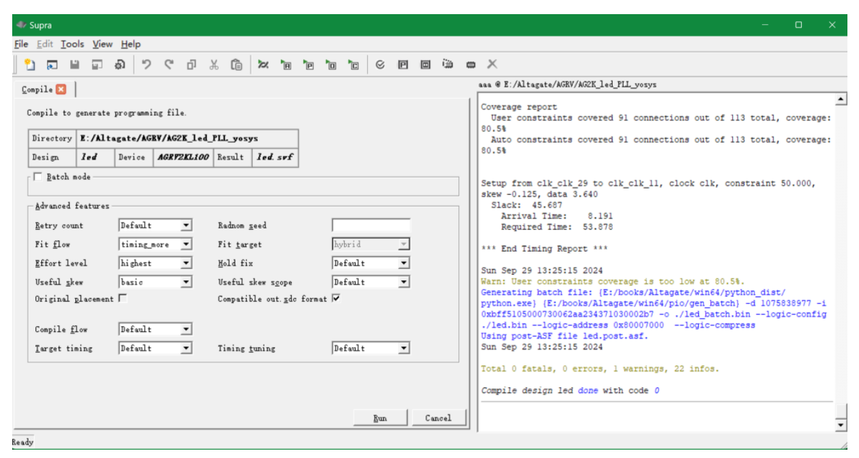
Task: Click the Cancel button
Action: click(x=438, y=418)
